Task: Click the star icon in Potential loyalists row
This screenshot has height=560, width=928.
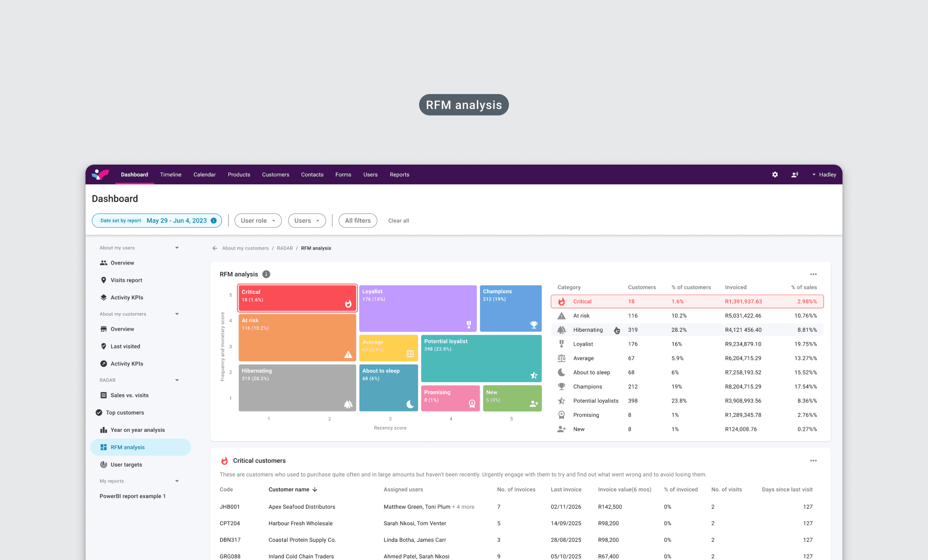Action: (561, 401)
